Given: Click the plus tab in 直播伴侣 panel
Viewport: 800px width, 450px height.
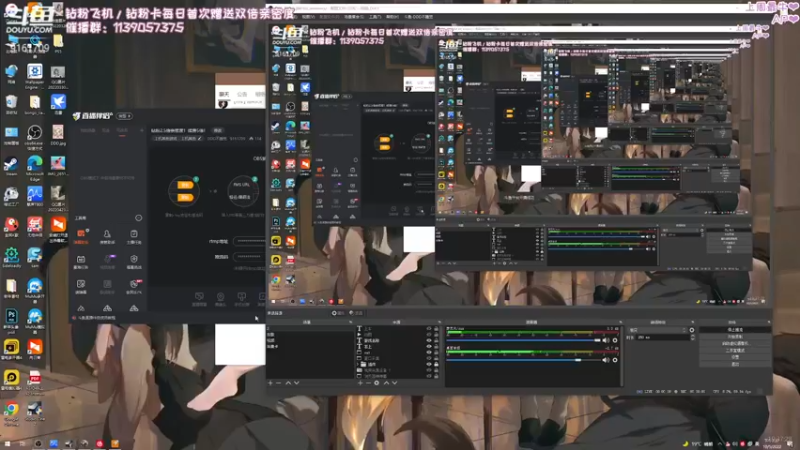Looking at the screenshot, I should point(141,131).
